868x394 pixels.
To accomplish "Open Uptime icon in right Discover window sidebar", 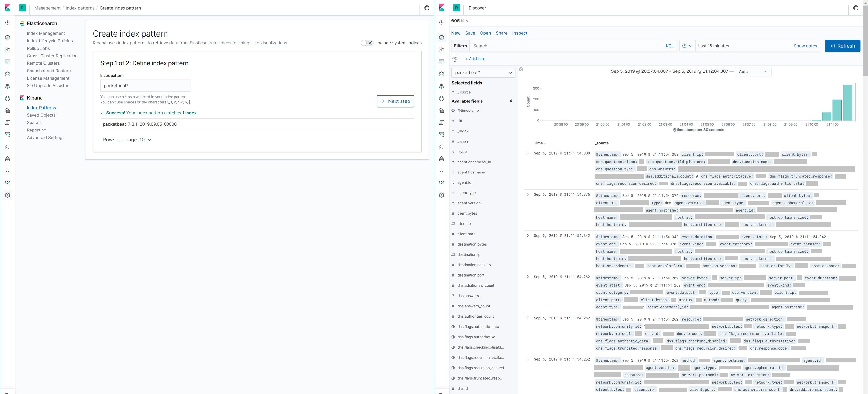I will coord(441,147).
